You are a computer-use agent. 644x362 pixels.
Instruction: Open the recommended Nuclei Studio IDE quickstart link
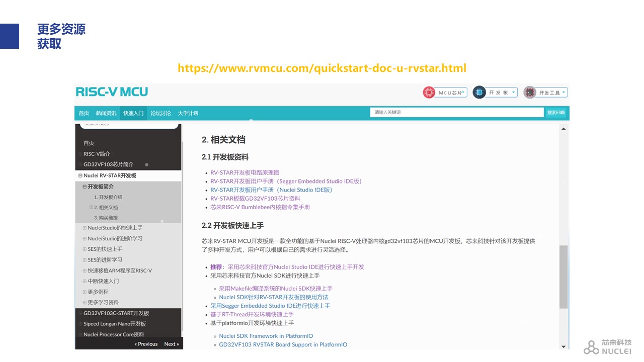296,267
